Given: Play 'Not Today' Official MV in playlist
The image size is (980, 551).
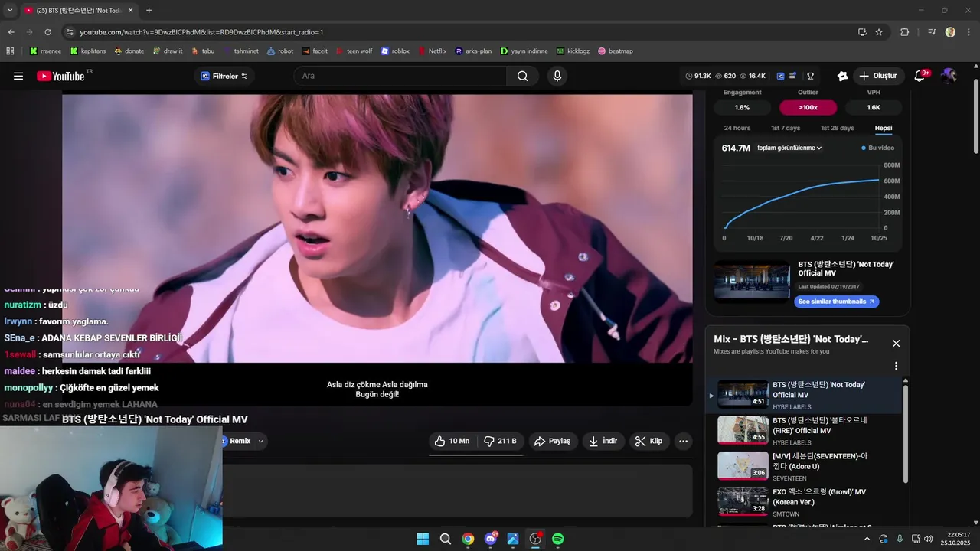Looking at the screenshot, I should 804,395.
